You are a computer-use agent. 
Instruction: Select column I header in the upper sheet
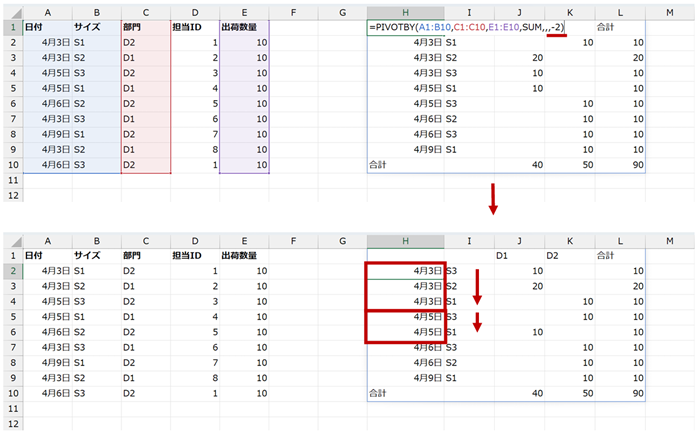469,12
